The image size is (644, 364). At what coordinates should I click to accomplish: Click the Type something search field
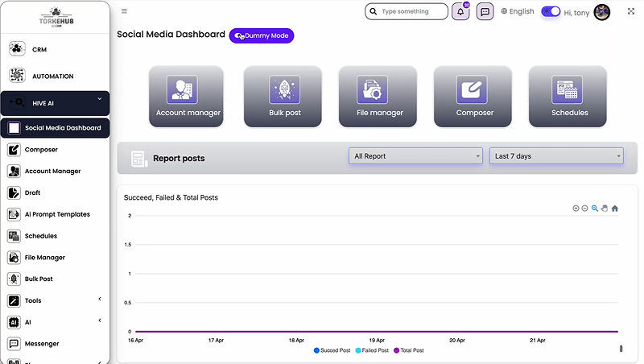(412, 12)
